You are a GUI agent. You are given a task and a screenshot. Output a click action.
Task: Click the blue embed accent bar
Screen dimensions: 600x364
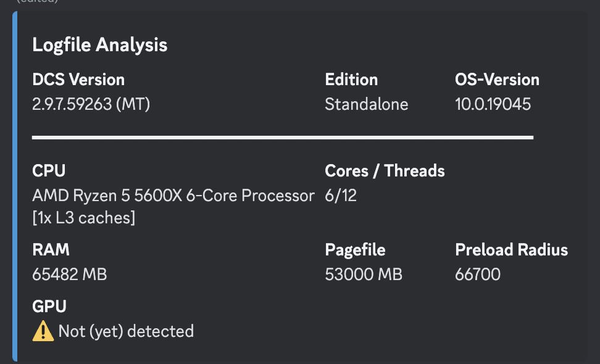click(15, 186)
